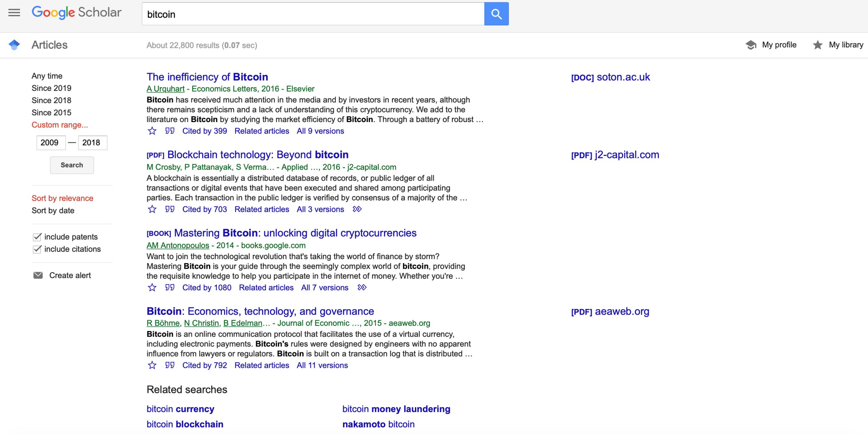Search related 'nakamoto bitcoin'
Viewport: 868px width, 434px height.
(x=378, y=424)
